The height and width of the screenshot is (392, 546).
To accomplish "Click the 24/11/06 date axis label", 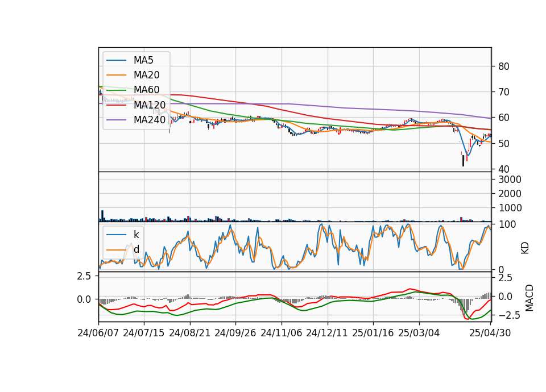I will 281,333.
